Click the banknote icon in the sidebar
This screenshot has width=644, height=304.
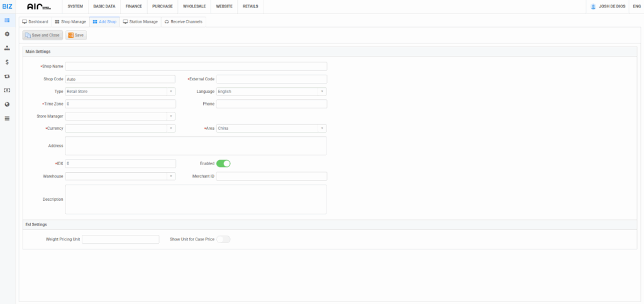point(7,90)
